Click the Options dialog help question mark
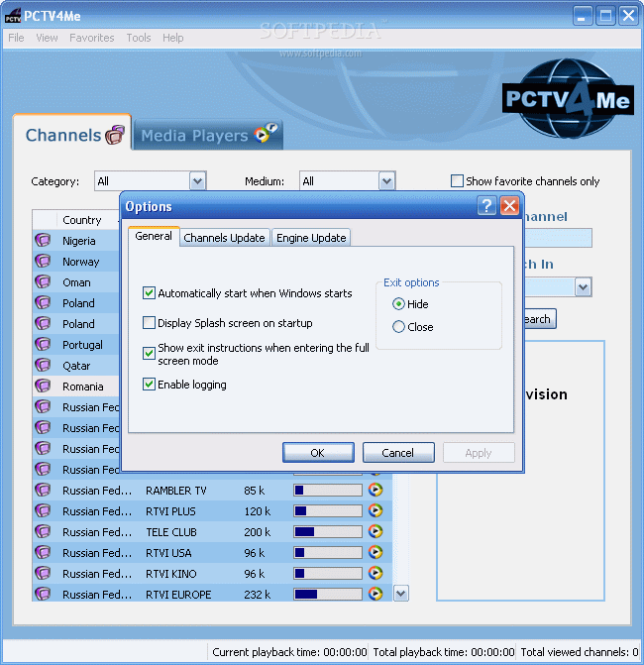 486,206
